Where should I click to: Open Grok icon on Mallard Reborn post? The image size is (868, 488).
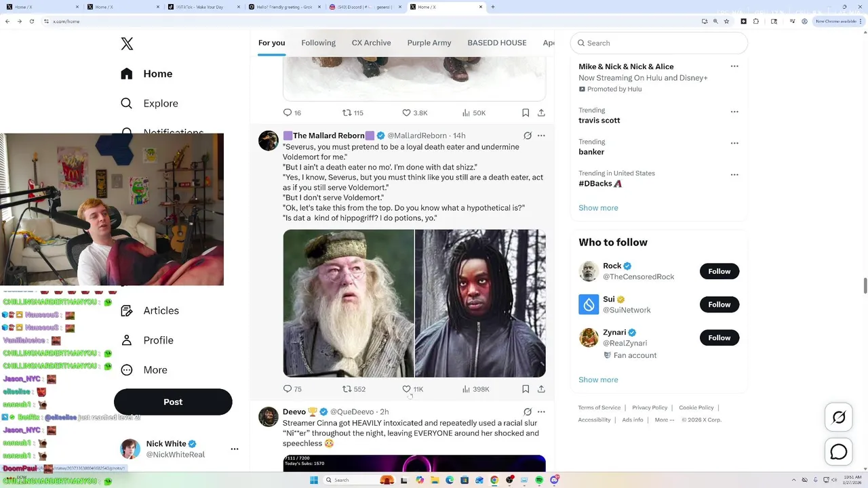coord(528,136)
